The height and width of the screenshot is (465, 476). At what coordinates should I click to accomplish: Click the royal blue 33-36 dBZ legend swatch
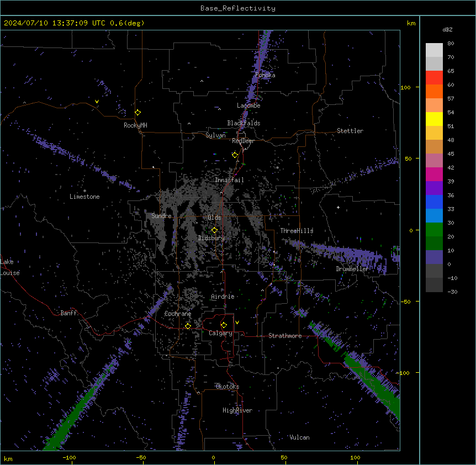click(434, 202)
